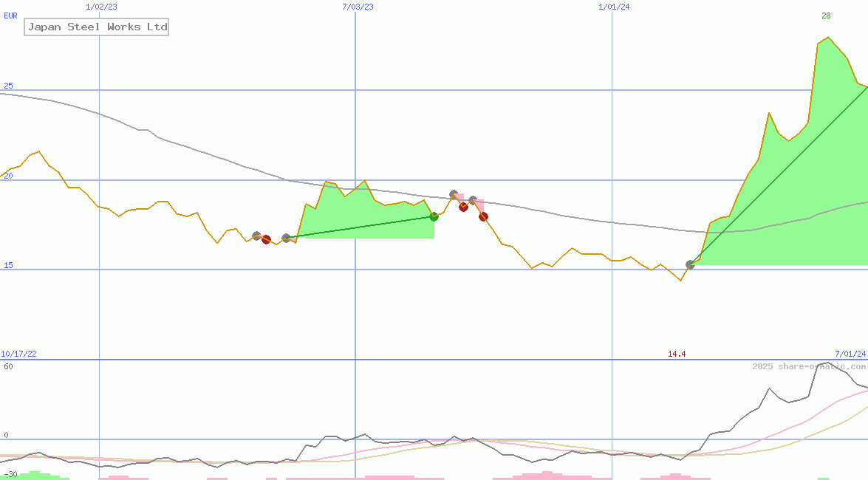Click the EUR currency label
The image size is (868, 480).
pyautogui.click(x=10, y=15)
